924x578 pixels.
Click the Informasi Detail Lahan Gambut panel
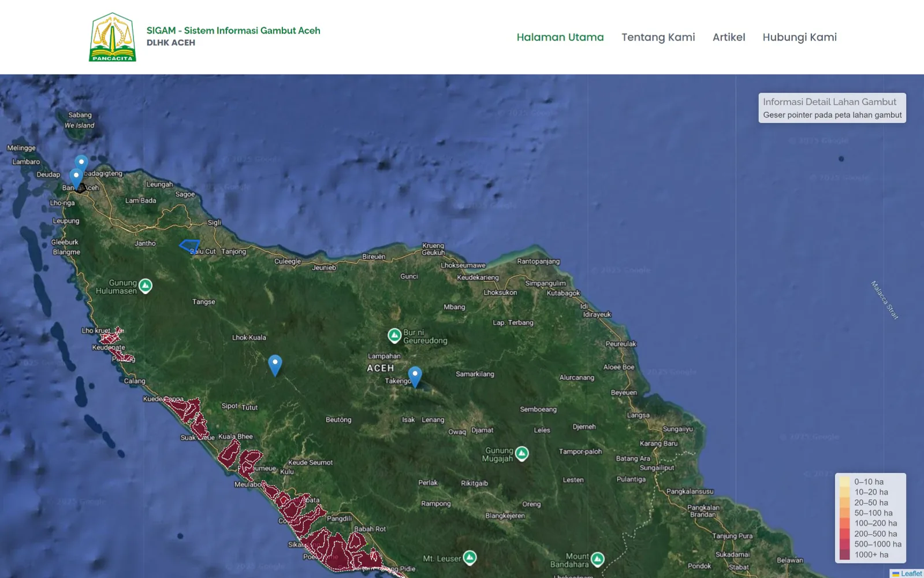pyautogui.click(x=832, y=108)
